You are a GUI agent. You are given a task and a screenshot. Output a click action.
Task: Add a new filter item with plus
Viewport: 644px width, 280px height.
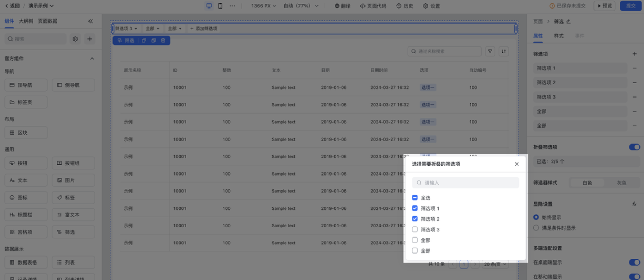point(634,54)
